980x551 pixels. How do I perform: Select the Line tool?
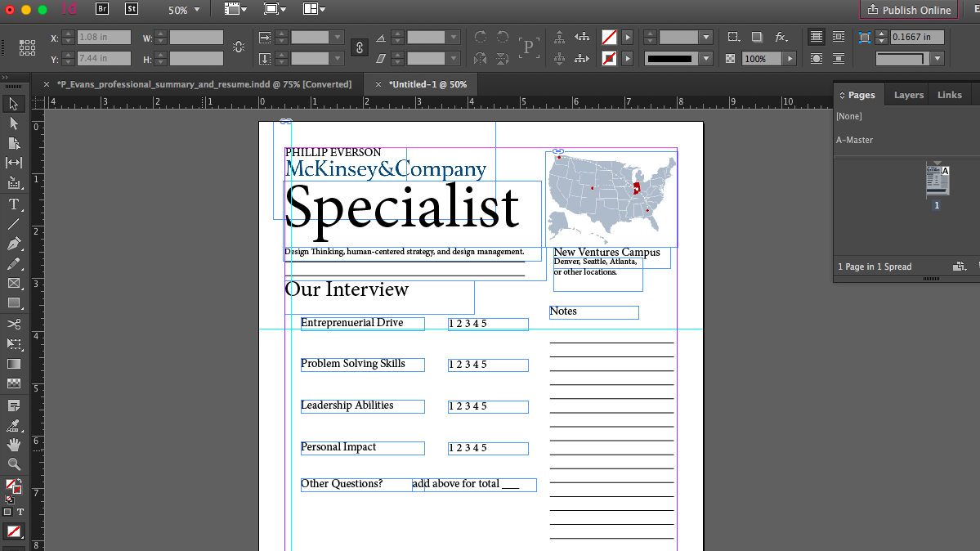click(x=13, y=224)
